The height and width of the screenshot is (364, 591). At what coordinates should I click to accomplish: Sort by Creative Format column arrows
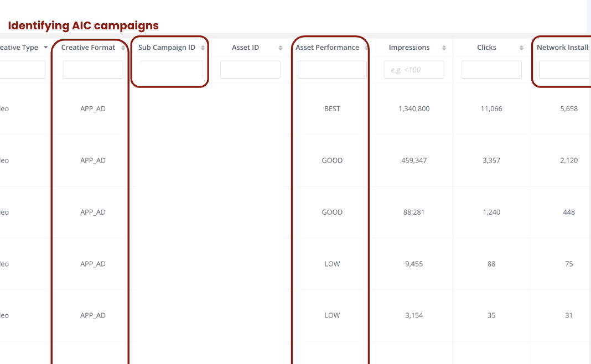(123, 48)
